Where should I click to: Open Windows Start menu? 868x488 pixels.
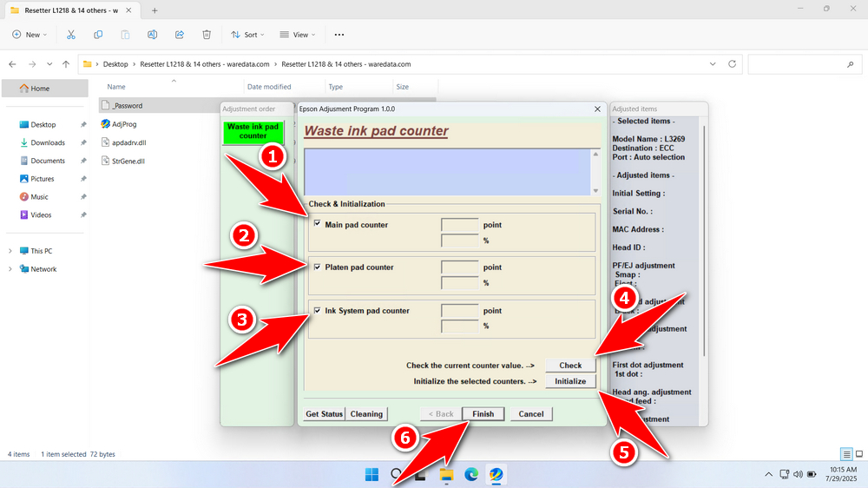point(372,475)
